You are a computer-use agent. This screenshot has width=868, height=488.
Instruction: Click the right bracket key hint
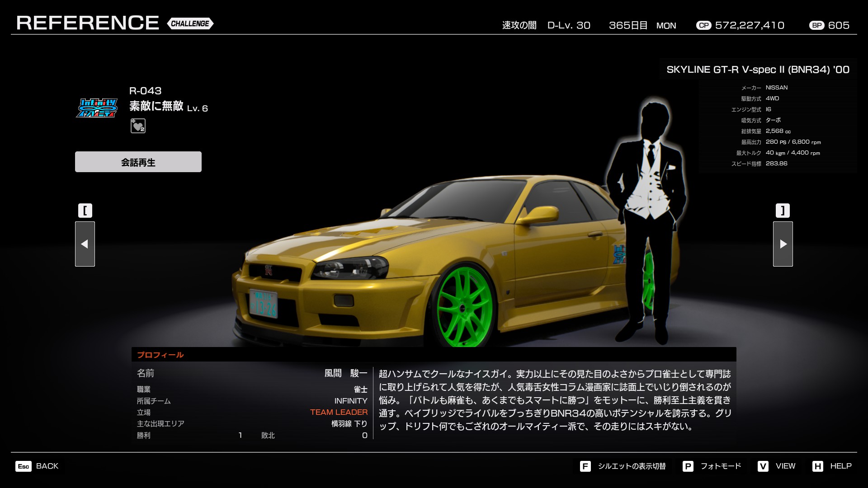pyautogui.click(x=783, y=211)
